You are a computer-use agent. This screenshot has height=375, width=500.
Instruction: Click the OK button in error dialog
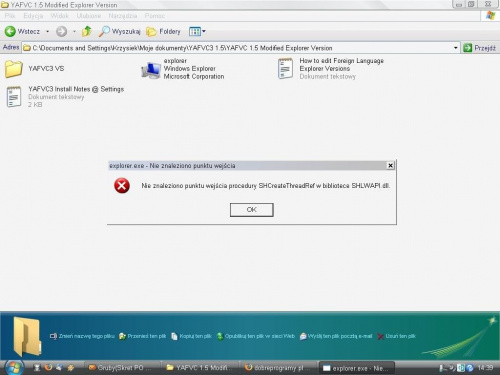(x=252, y=210)
